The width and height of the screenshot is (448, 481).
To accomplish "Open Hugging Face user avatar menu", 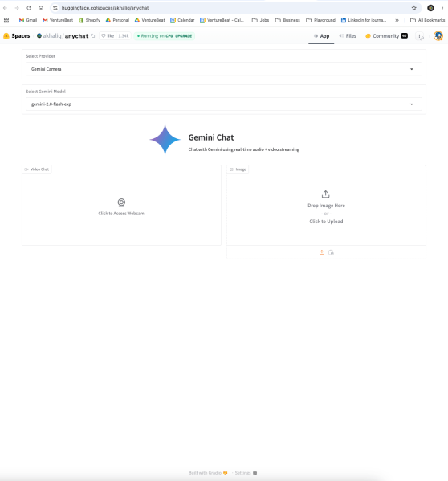I will pyautogui.click(x=438, y=36).
